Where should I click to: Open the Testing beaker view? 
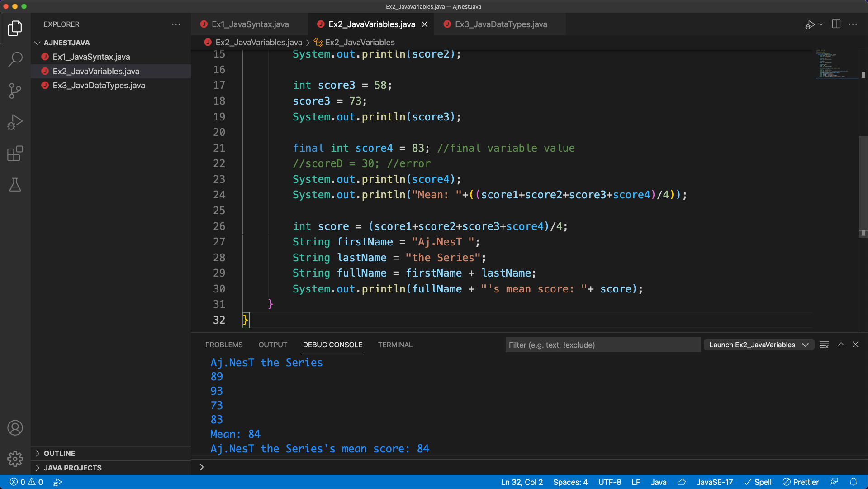click(15, 185)
